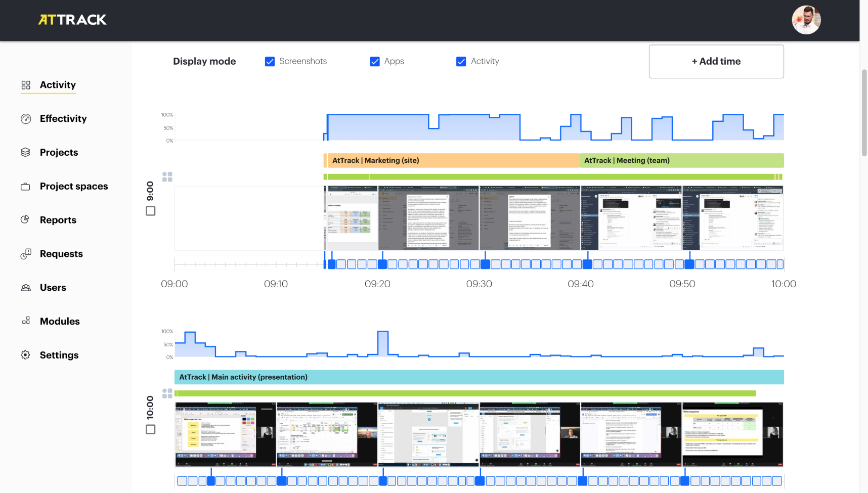Click the Settings gear icon
This screenshot has height=493, width=868.
[x=25, y=355]
